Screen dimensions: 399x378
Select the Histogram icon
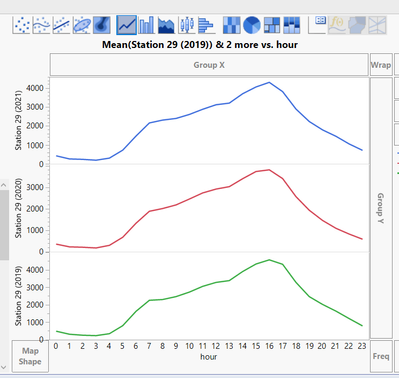[x=206, y=25]
